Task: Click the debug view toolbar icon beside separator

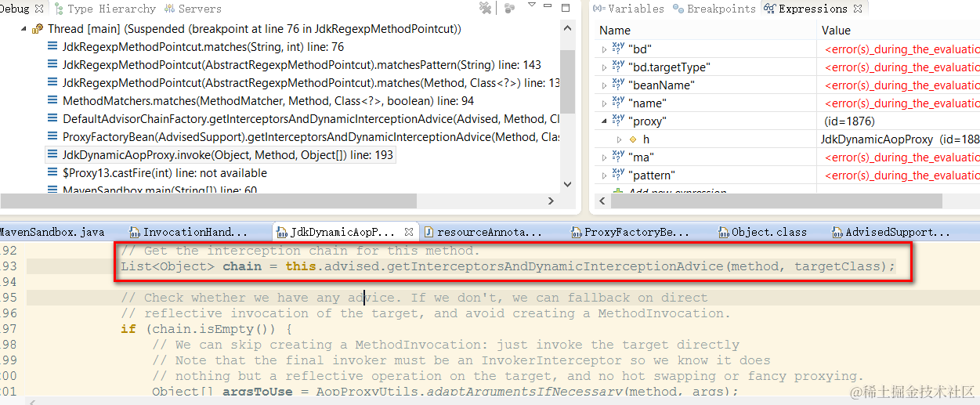Action: click(x=510, y=9)
